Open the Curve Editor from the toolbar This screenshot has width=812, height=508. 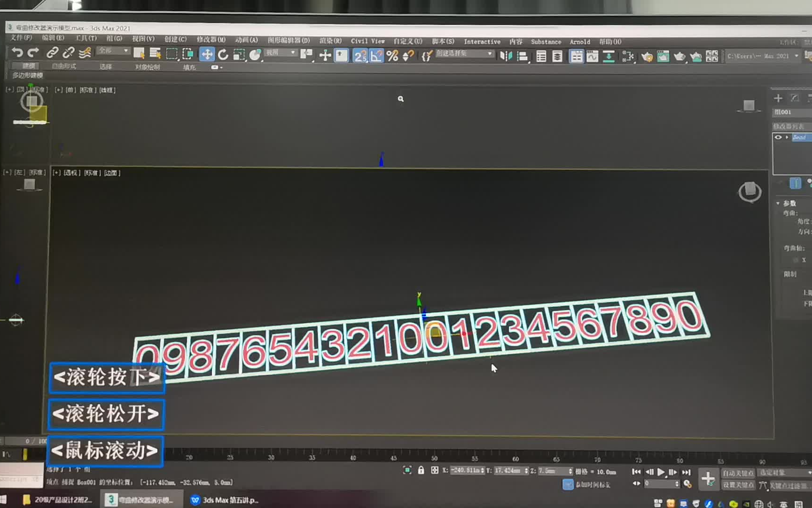[593, 56]
